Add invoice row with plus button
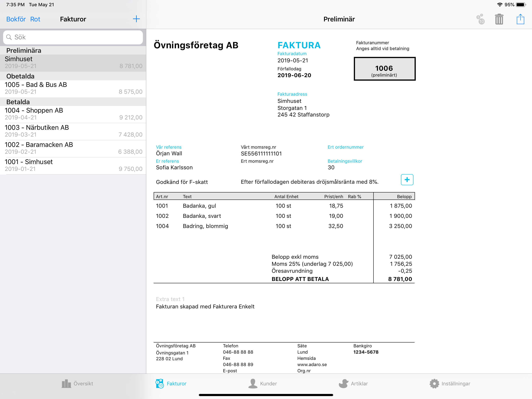Image resolution: width=532 pixels, height=399 pixels. (407, 180)
